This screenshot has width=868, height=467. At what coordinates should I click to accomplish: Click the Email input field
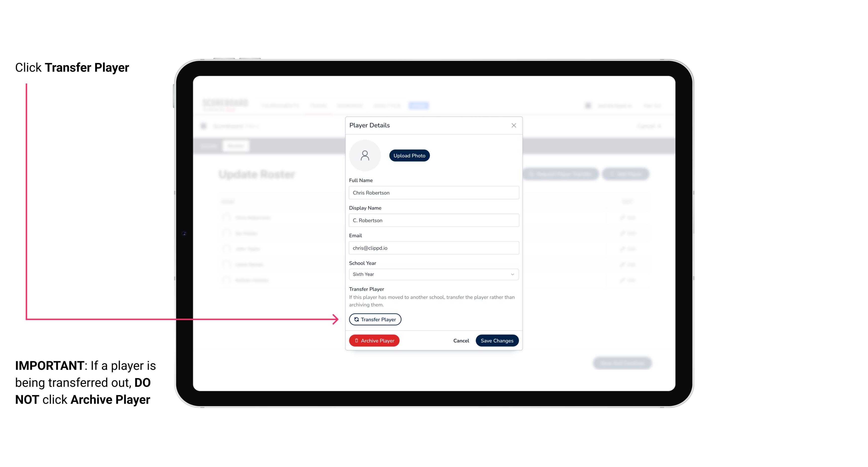coord(434,247)
